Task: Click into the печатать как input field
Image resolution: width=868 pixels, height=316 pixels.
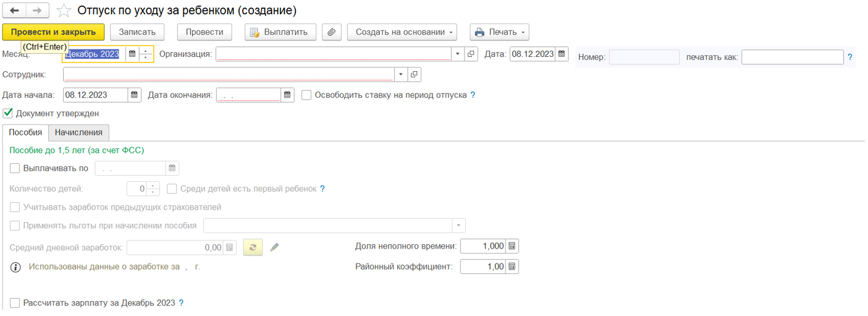Action: [792, 57]
